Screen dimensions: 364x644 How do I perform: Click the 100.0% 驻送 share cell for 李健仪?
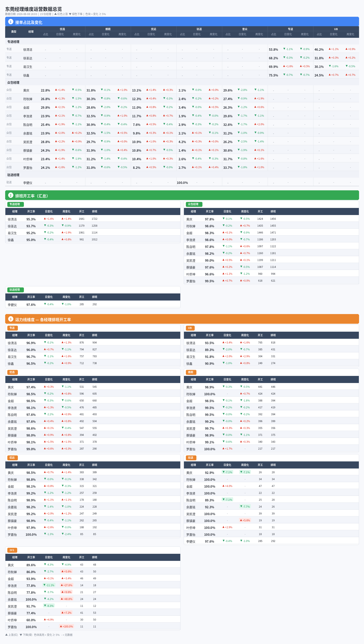point(182,183)
